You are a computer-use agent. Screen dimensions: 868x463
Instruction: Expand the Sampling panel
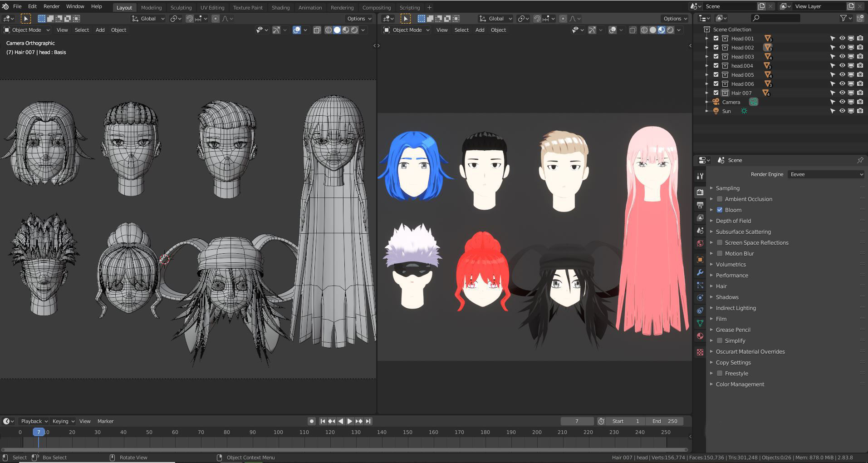727,188
